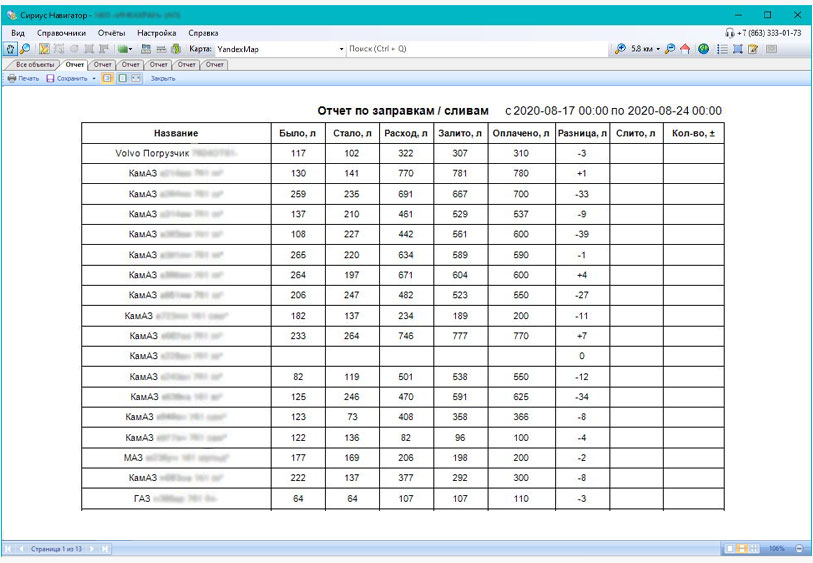Switch to the Все объекты tab
813x563 pixels.
click(x=35, y=64)
